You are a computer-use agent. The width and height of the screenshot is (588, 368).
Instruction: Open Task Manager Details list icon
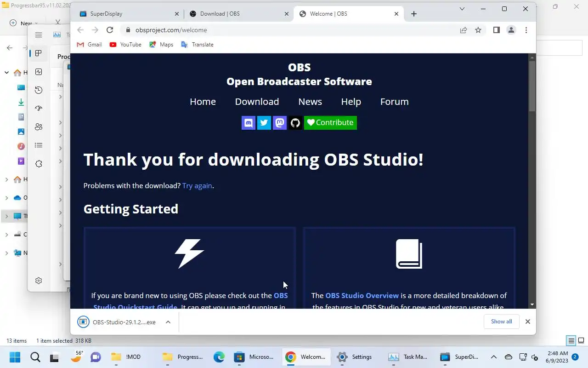point(39,145)
